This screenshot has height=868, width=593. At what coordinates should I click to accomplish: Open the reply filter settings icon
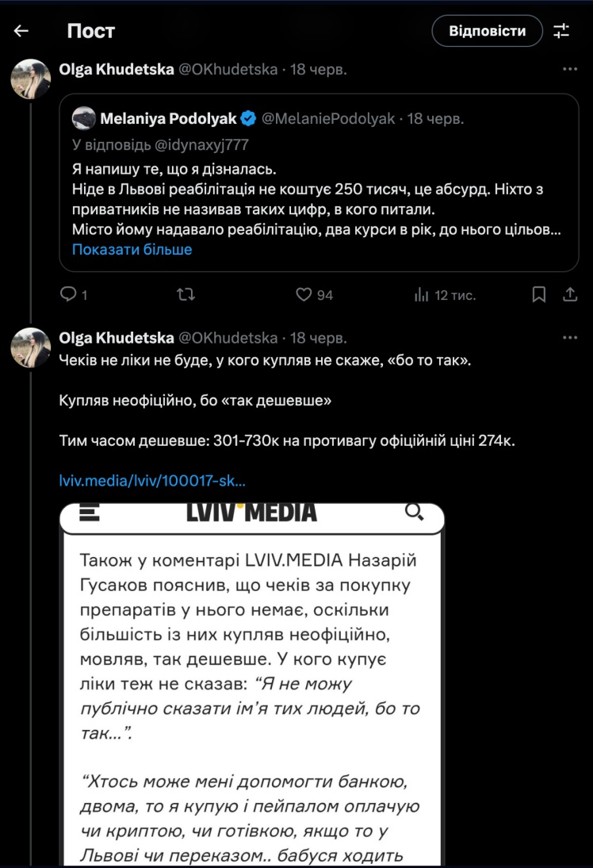[x=561, y=31]
